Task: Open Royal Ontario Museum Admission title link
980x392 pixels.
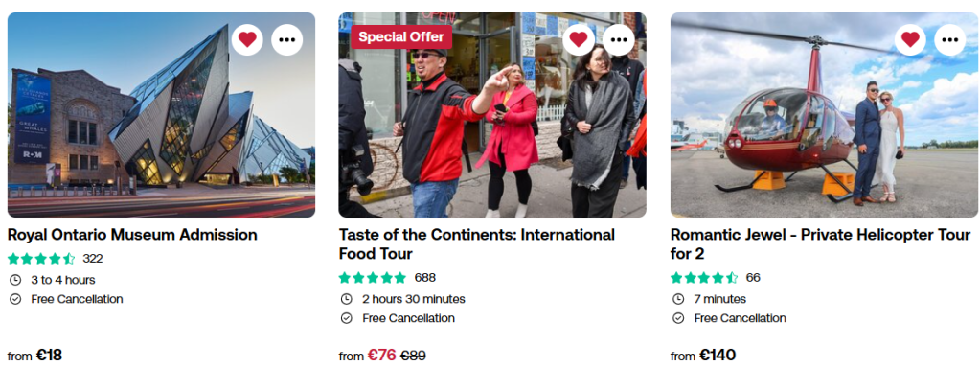Action: coord(132,235)
